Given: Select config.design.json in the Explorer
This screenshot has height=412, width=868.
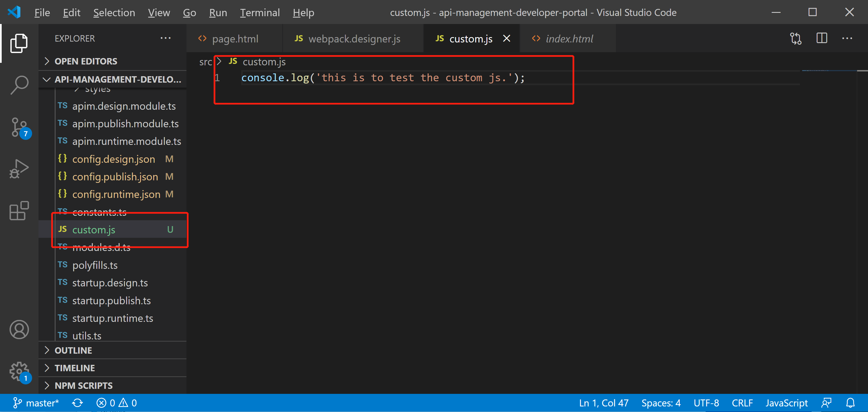Looking at the screenshot, I should coord(114,159).
